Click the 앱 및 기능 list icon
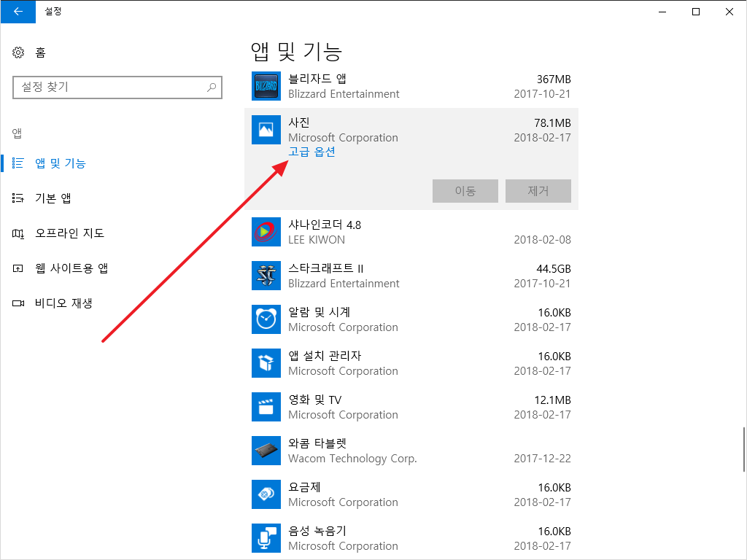This screenshot has height=560, width=747. [18, 163]
